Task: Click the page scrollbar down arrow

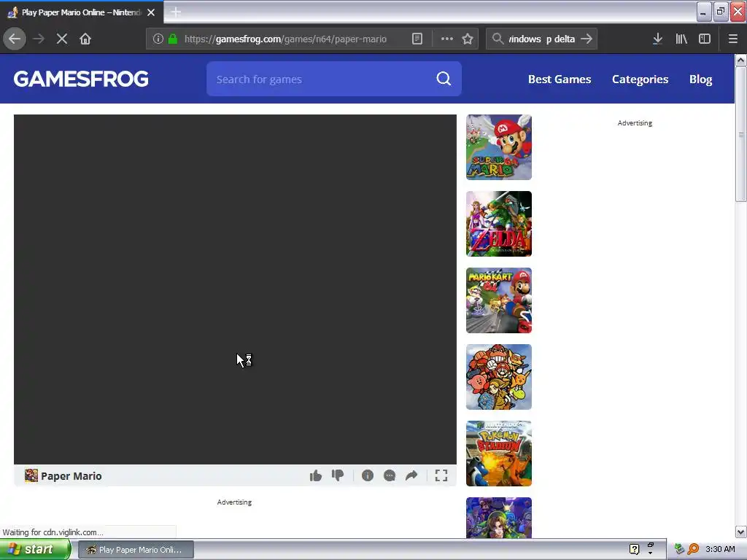Action: click(x=740, y=532)
